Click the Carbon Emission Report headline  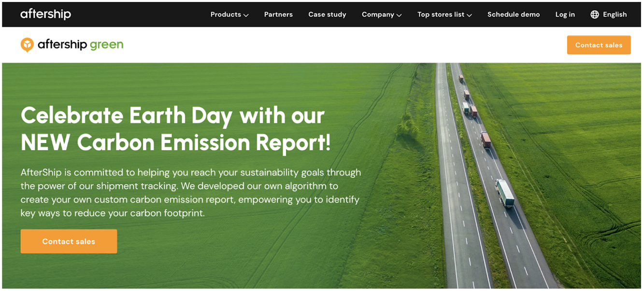176,129
